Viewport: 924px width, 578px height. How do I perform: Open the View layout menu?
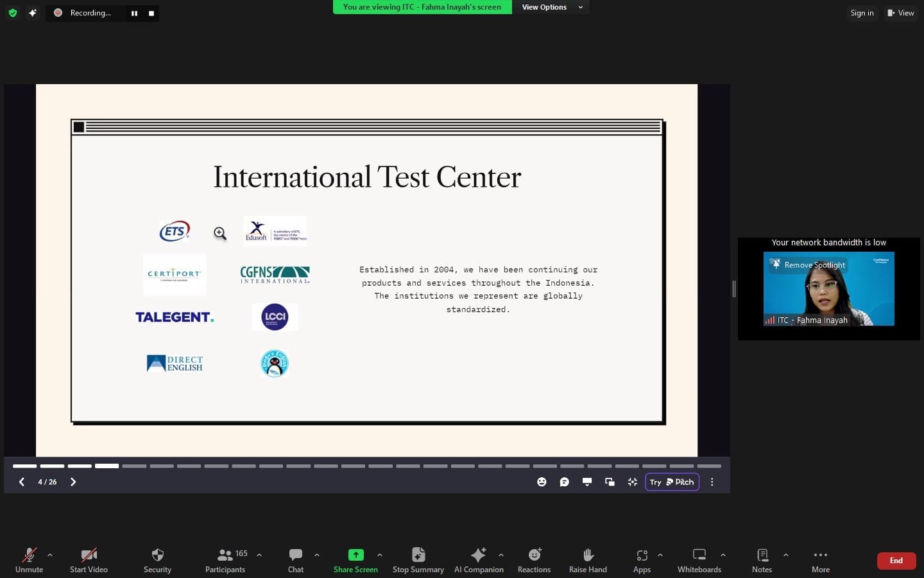[x=901, y=13]
